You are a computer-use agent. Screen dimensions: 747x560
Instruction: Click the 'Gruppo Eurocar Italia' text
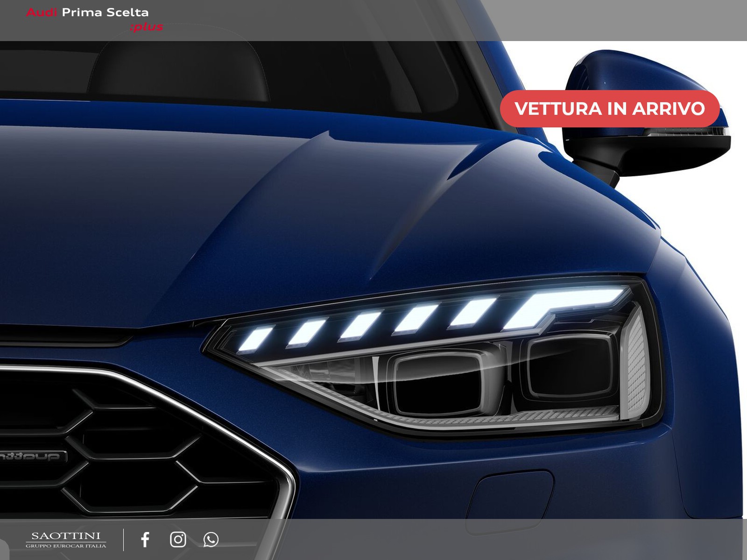click(x=66, y=546)
